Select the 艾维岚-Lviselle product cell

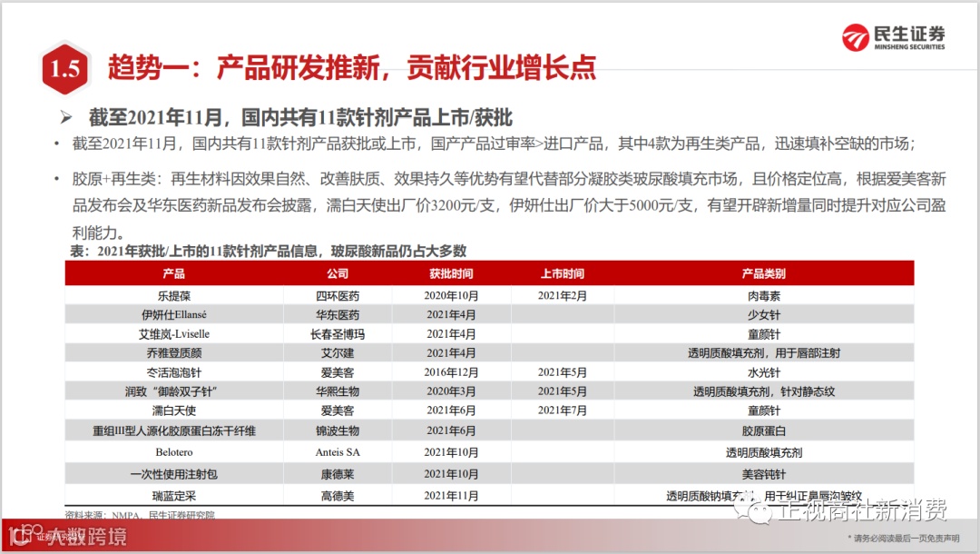pos(173,334)
